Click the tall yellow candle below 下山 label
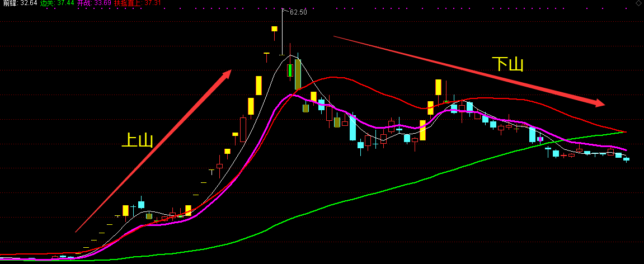Image resolution: width=644 pixels, height=264 pixels. coord(438,87)
